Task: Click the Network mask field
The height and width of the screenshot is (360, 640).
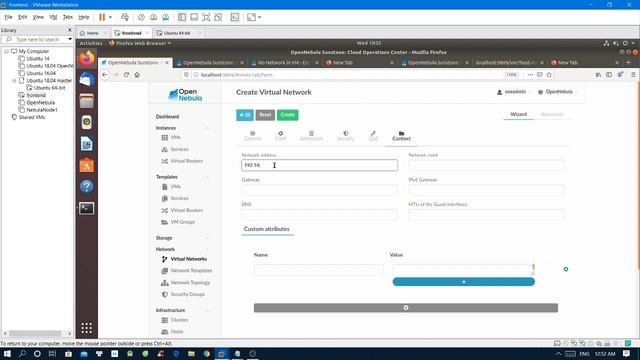Action: point(486,165)
